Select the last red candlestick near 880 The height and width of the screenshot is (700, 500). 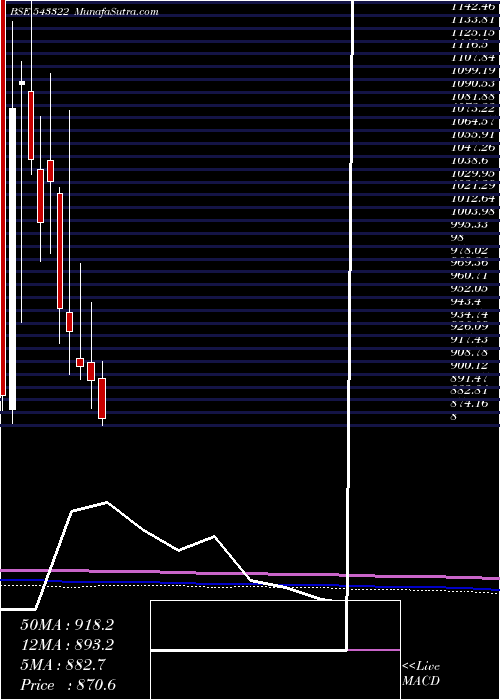pos(102,398)
